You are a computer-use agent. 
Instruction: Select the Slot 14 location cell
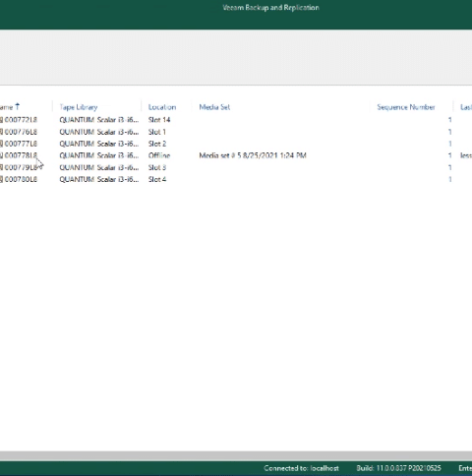tap(159, 120)
